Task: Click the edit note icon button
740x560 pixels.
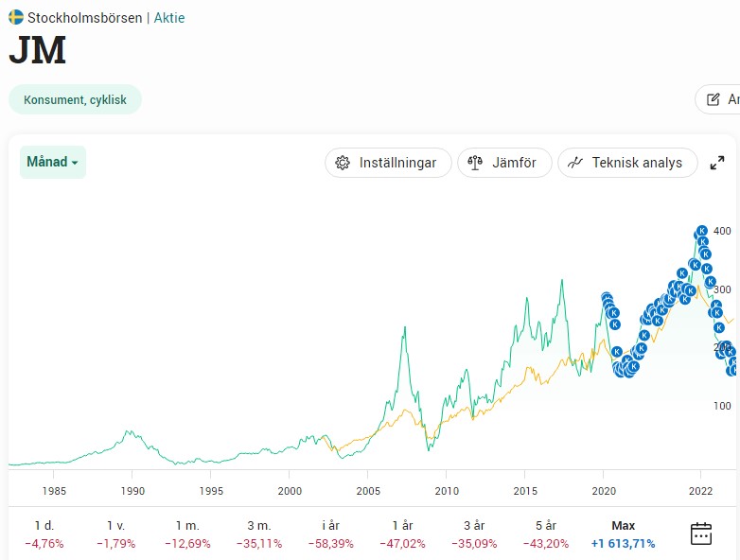Action: coord(714,99)
